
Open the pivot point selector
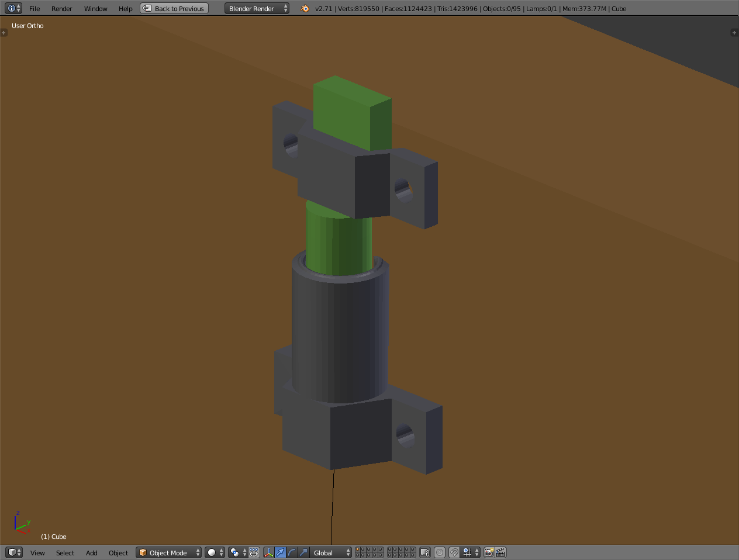pos(237,552)
